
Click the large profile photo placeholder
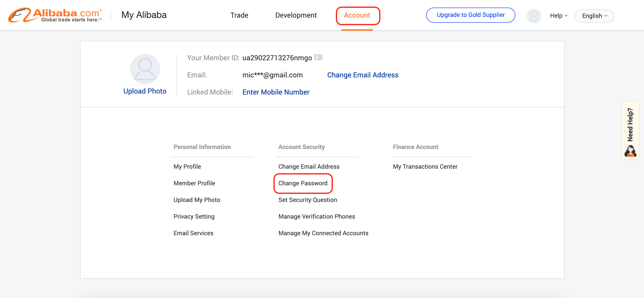point(145,69)
